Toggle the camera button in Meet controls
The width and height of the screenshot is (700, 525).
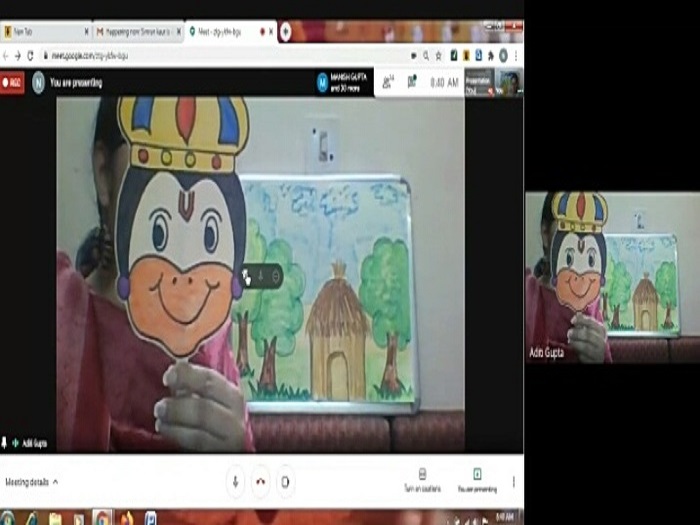point(285,482)
